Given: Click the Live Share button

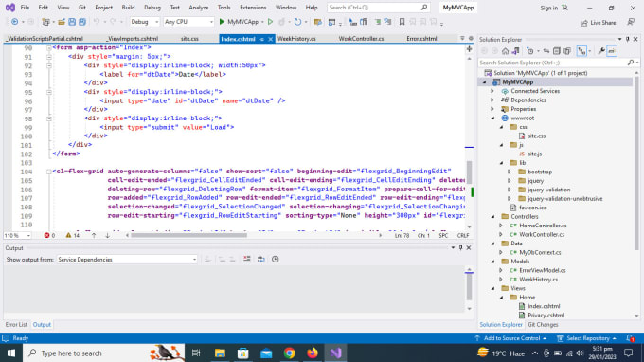Looking at the screenshot, I should click(599, 23).
